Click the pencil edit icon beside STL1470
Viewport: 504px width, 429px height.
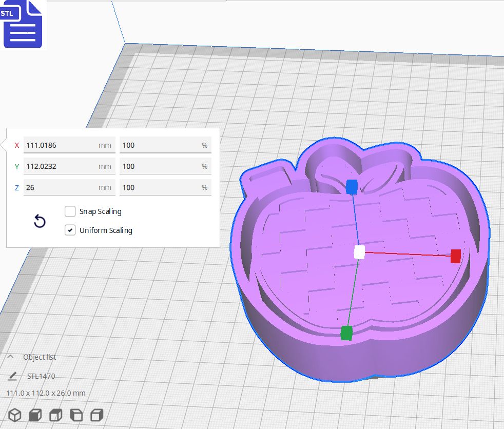[13, 376]
